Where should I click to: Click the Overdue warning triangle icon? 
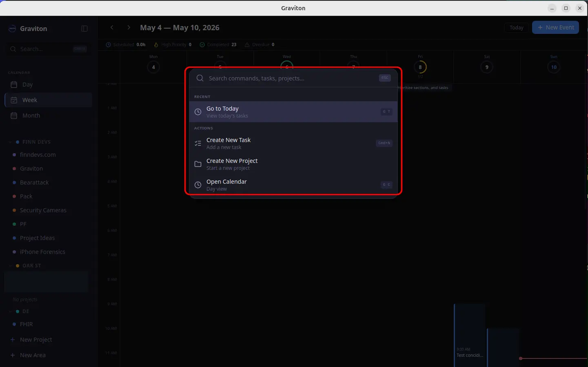pos(247,44)
